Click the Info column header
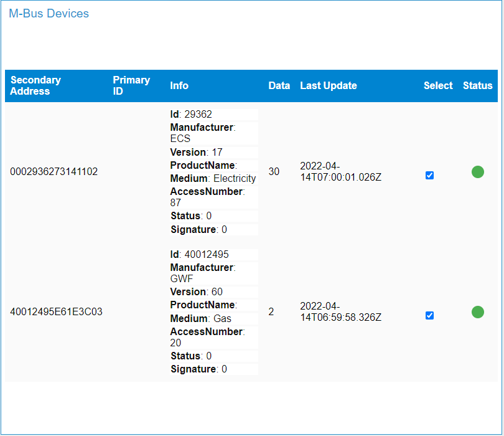Image resolution: width=504 pixels, height=436 pixels. click(179, 85)
